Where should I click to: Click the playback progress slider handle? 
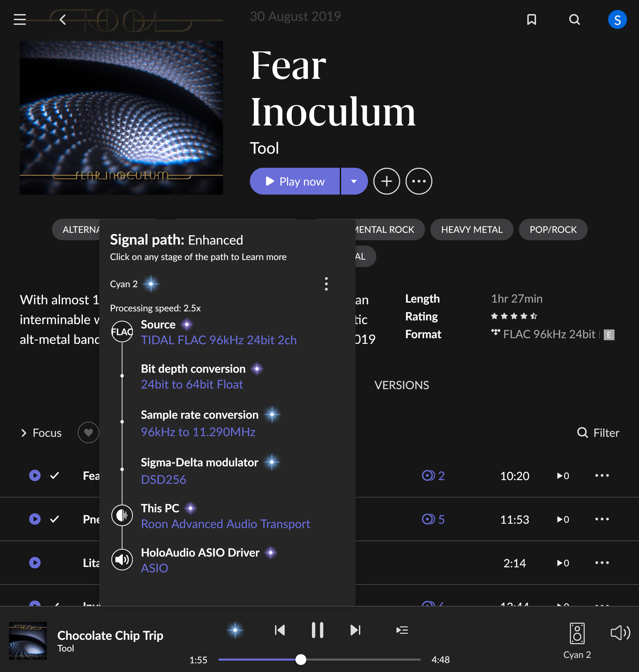301,660
